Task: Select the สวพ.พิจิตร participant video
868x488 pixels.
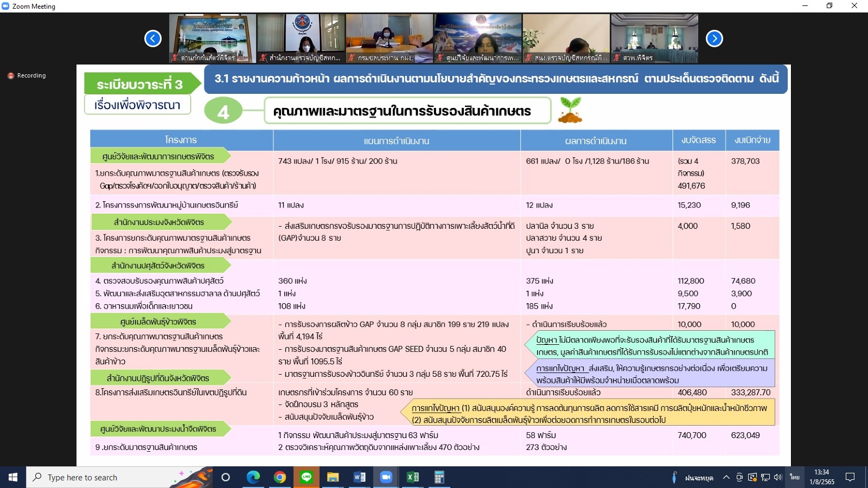Action: pyautogui.click(x=655, y=38)
